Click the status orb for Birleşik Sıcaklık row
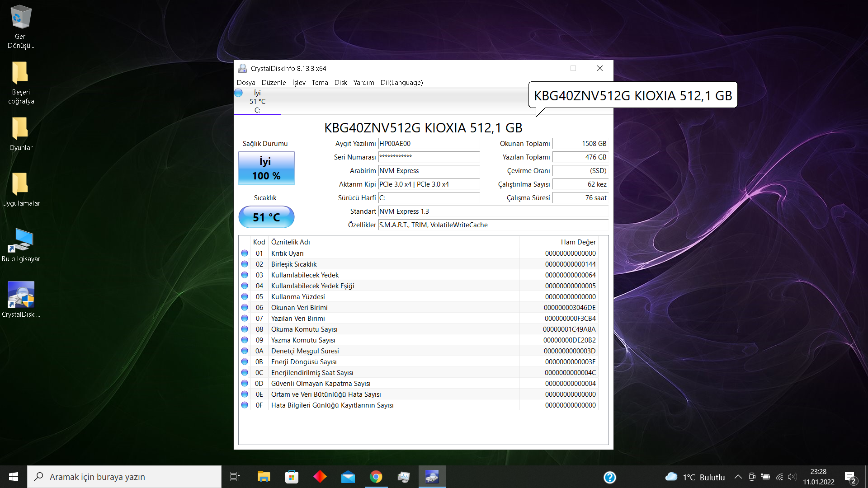 coord(245,264)
